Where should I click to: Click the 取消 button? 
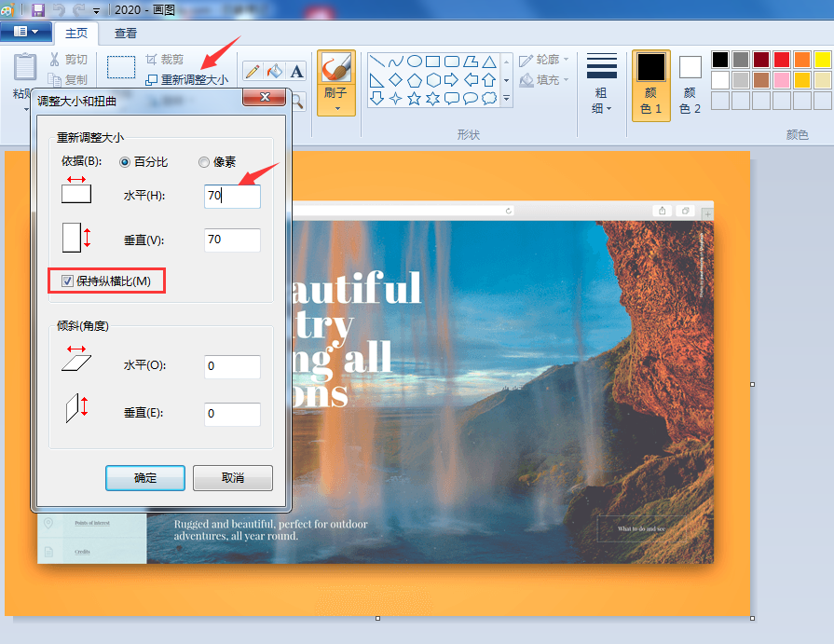(x=232, y=477)
